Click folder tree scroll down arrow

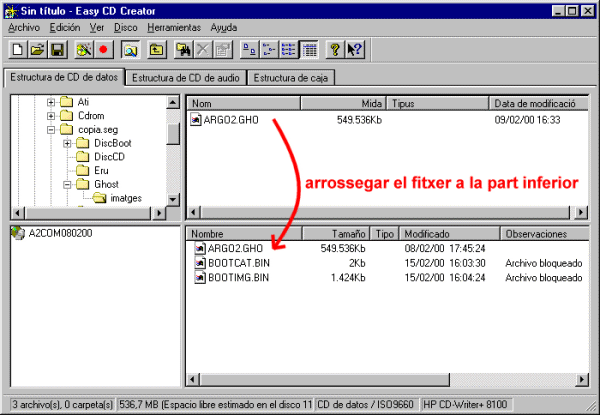click(173, 200)
